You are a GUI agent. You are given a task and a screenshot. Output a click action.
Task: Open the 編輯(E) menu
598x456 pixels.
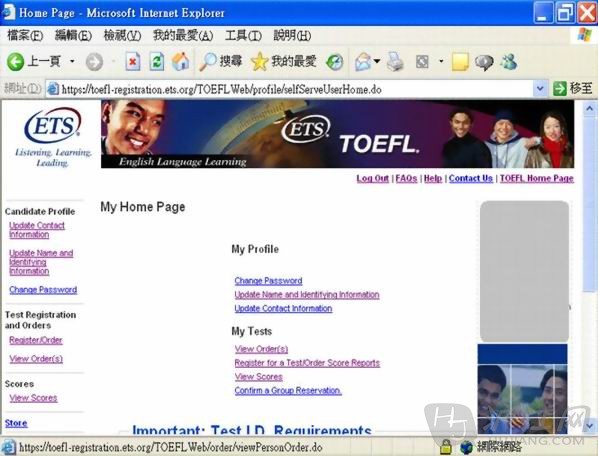tap(73, 36)
